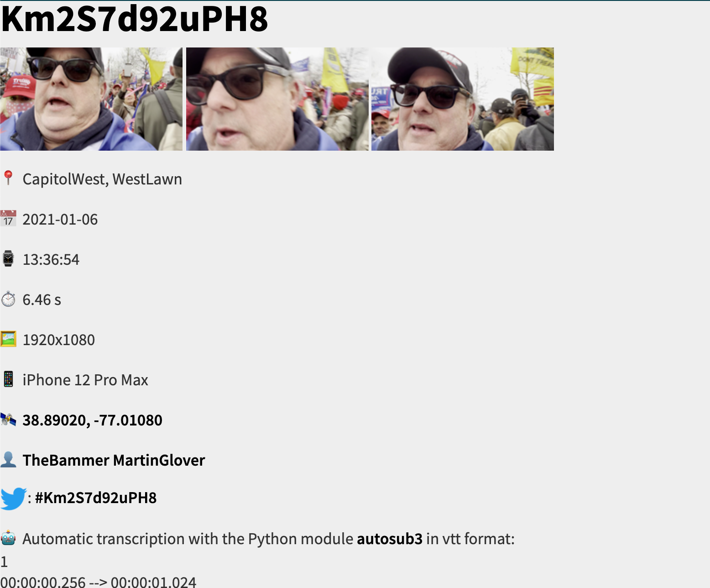Click the CapitolWest, WestLawn location text
Screen dimensions: 710x588
102,179
